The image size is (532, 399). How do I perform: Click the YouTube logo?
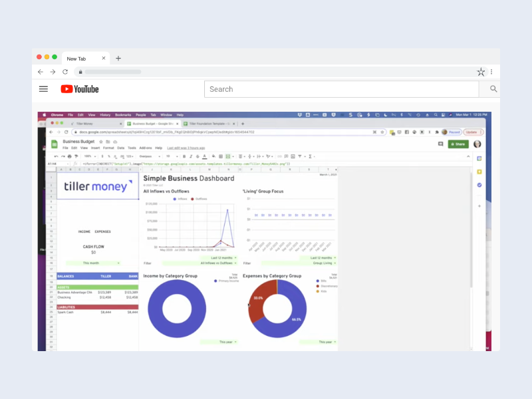80,89
